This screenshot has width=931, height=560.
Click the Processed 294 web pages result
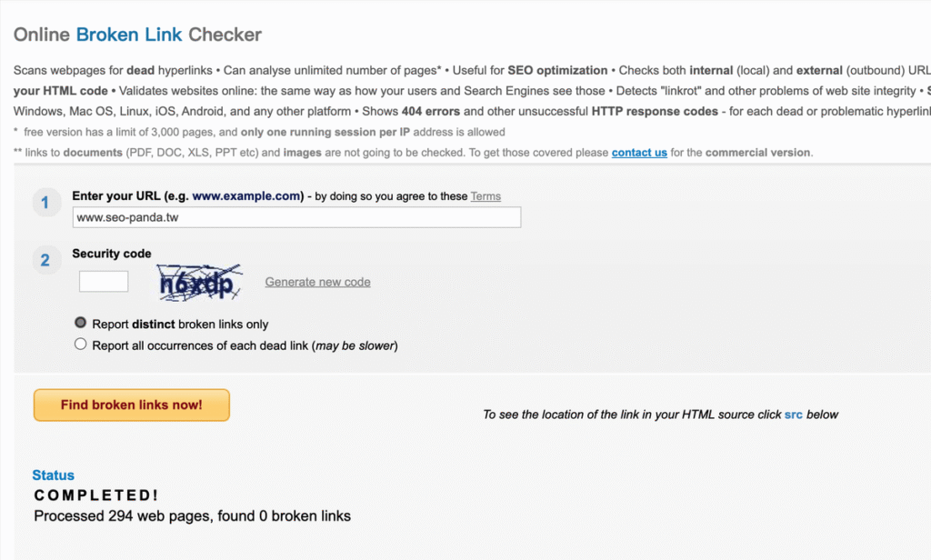193,516
